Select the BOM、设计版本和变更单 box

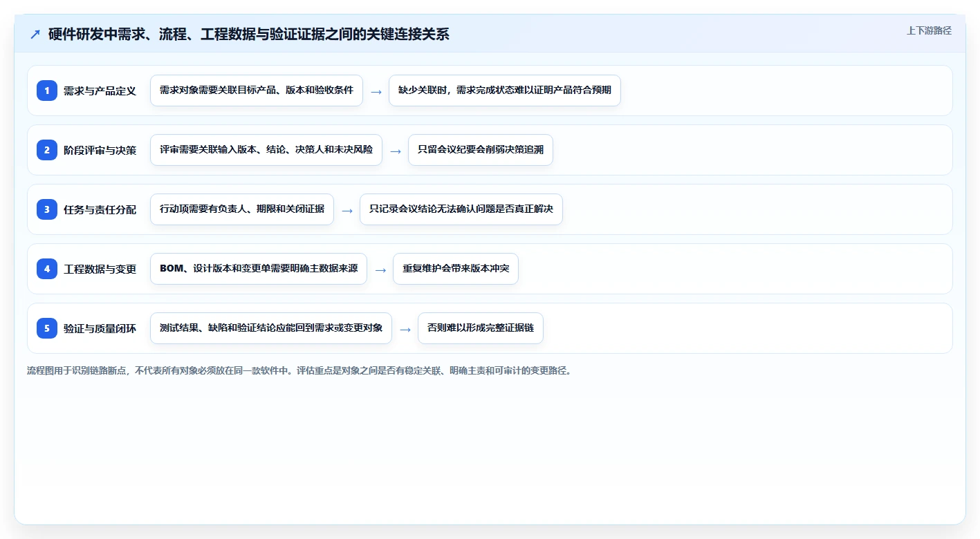[259, 269]
